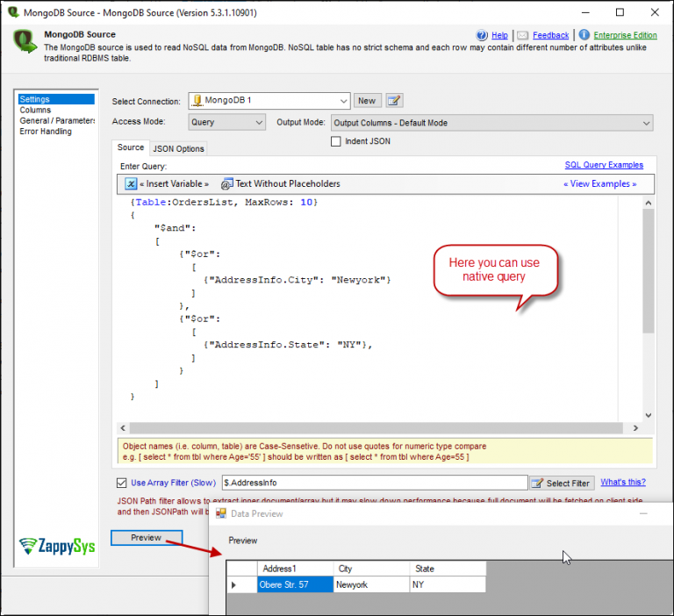Minimize the Data Preview window
Screen dimensions: 674x616
[x=643, y=513]
